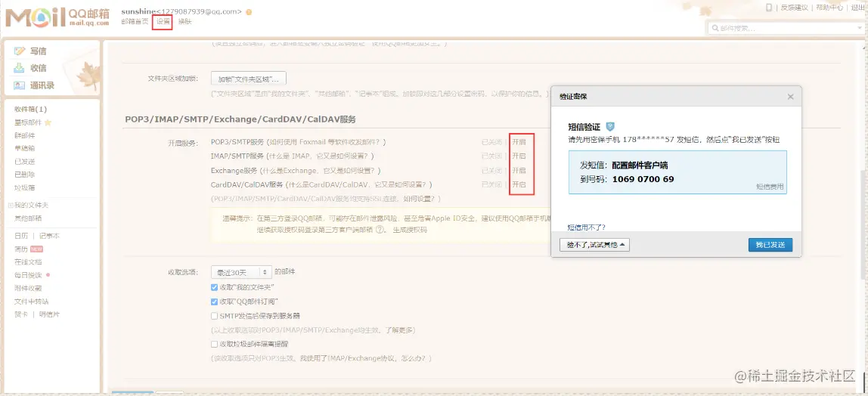This screenshot has width=868, height=396.
Task: Click 开启 for IMAP/SMTP服务
Action: pyautogui.click(x=519, y=156)
